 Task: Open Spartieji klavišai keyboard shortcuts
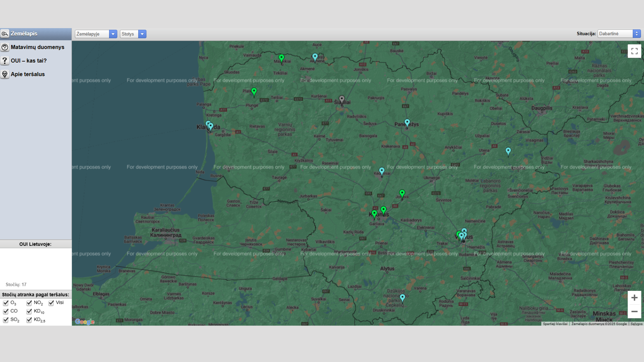point(555,324)
